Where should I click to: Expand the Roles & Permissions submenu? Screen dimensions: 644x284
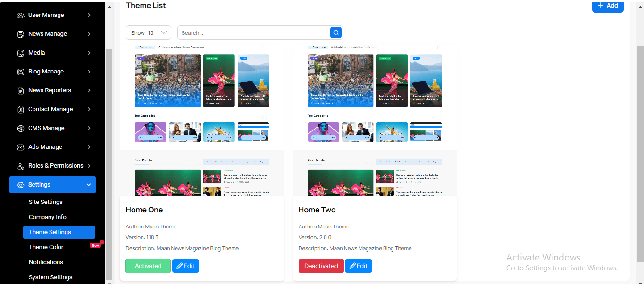[x=89, y=166]
